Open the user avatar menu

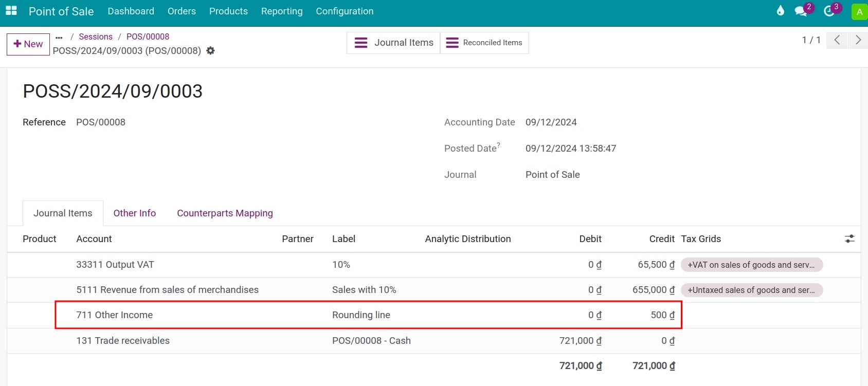tap(859, 12)
